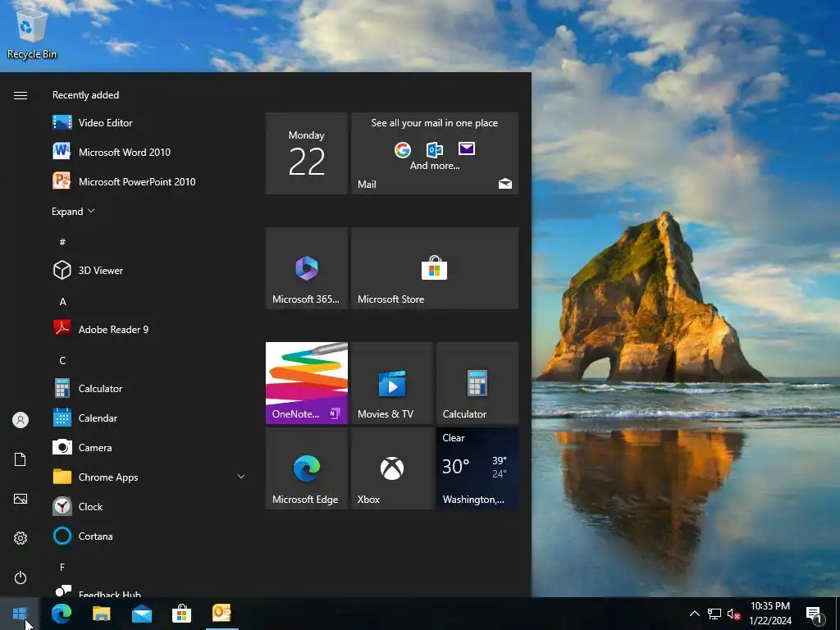Screen dimensions: 840x630
Task: Open Settings gear in Start sidebar
Action: [21, 538]
